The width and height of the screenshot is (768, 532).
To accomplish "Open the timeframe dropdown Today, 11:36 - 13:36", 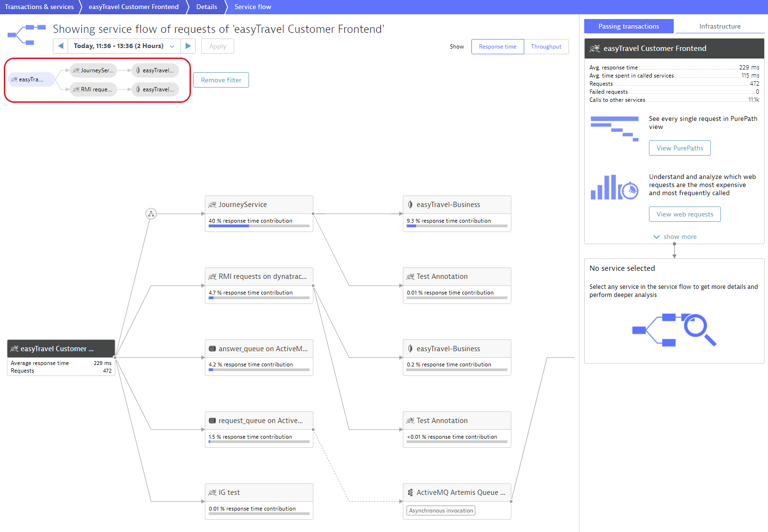I will tap(124, 46).
